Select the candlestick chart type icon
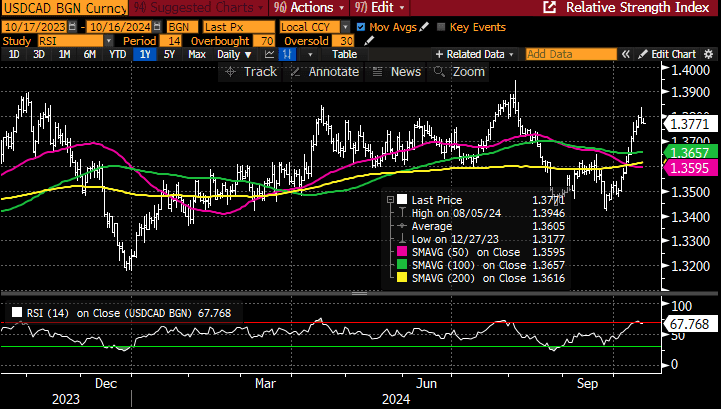The height and width of the screenshot is (409, 721). pyautogui.click(x=289, y=53)
